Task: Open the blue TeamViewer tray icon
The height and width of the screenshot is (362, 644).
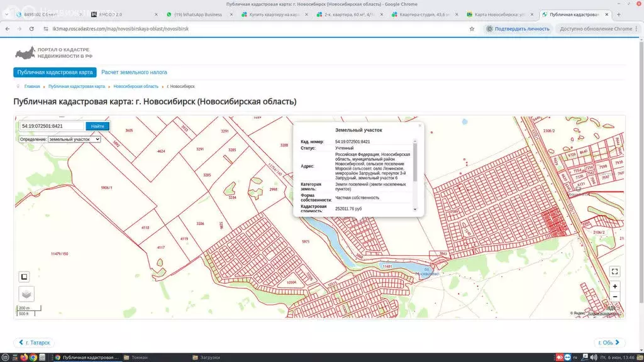Action: [x=568, y=358]
